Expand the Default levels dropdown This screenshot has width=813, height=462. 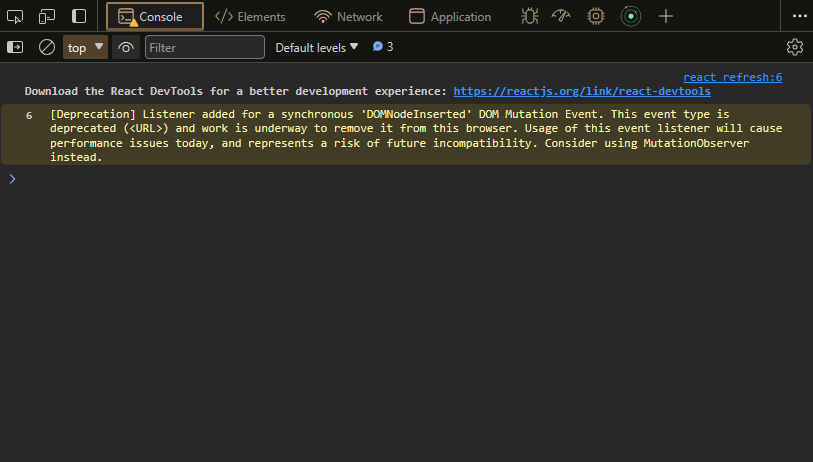[x=316, y=47]
